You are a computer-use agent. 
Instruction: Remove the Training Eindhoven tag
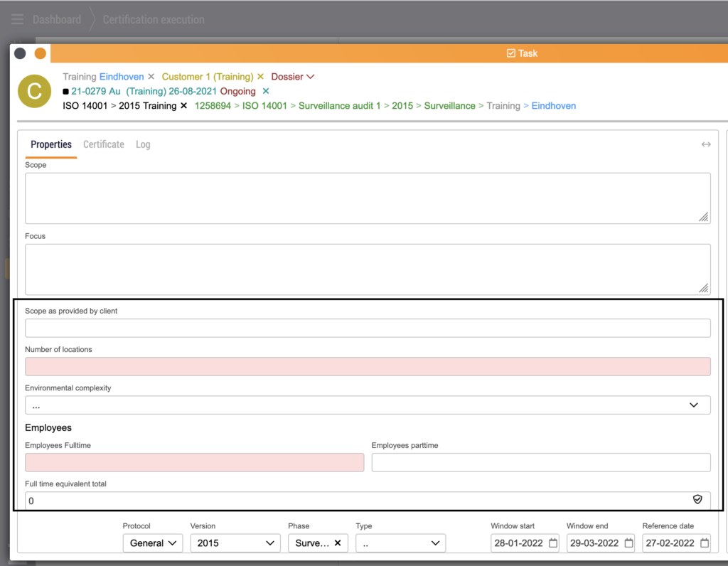151,77
